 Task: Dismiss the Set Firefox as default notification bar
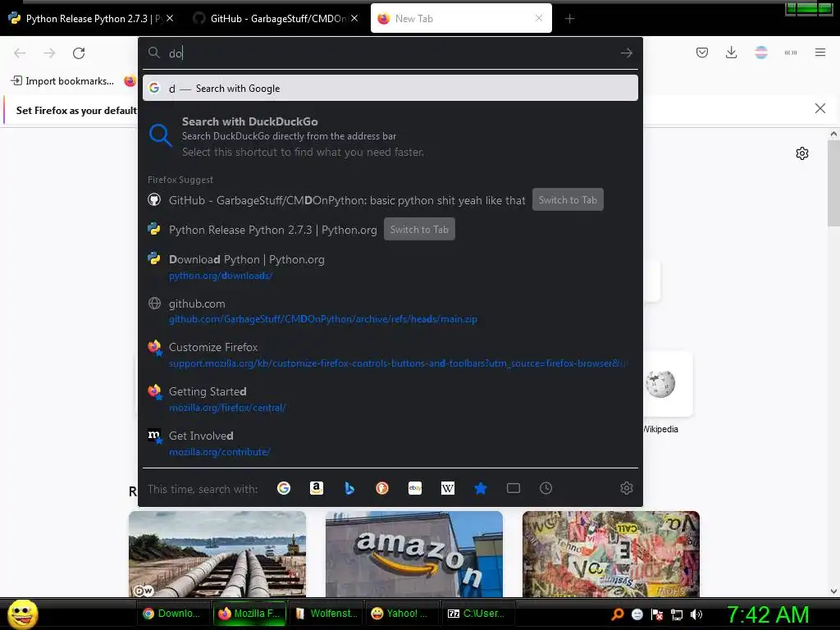pyautogui.click(x=819, y=109)
